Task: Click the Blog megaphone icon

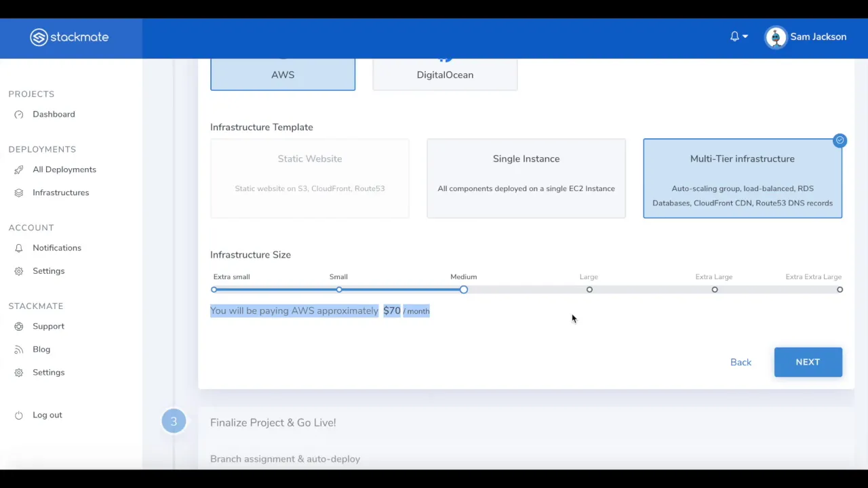Action: click(19, 350)
